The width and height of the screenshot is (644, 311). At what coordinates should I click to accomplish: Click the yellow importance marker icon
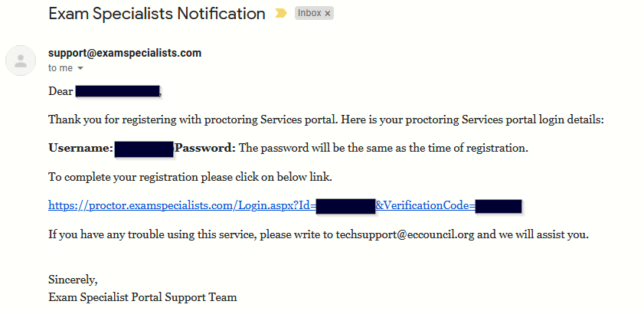282,14
